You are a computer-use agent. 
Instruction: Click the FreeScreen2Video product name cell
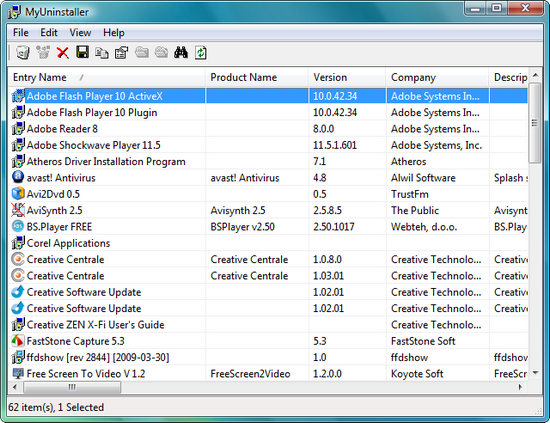coord(250,374)
